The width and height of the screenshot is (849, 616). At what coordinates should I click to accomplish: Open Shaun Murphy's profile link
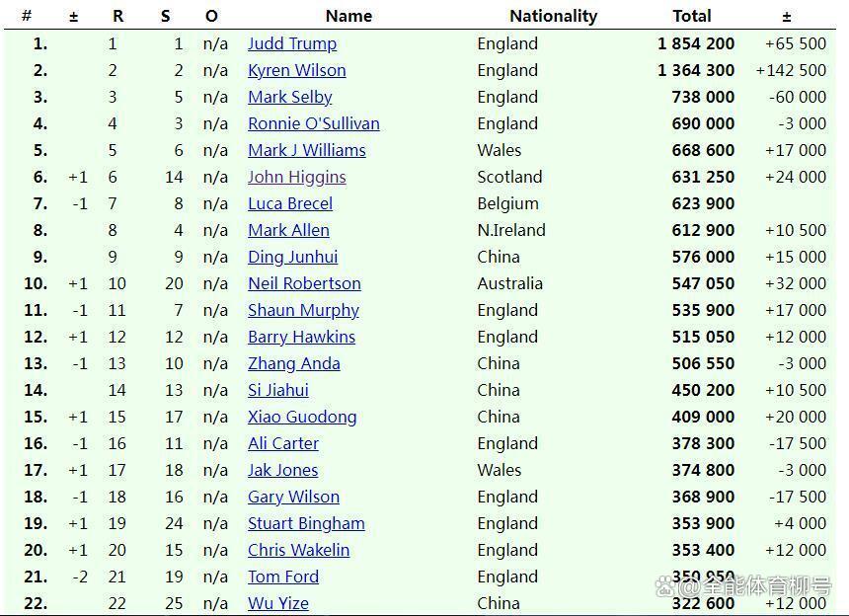point(303,310)
